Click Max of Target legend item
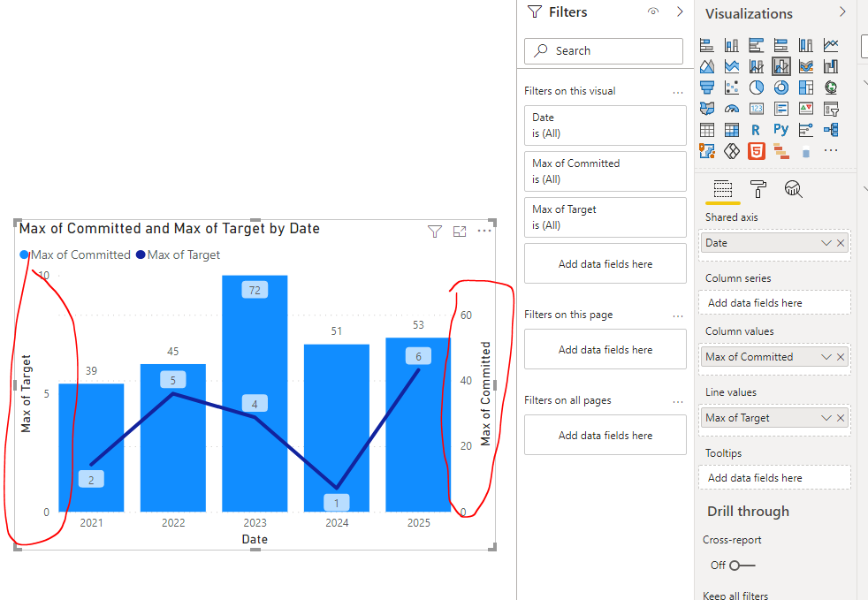The height and width of the screenshot is (600, 868). (179, 254)
